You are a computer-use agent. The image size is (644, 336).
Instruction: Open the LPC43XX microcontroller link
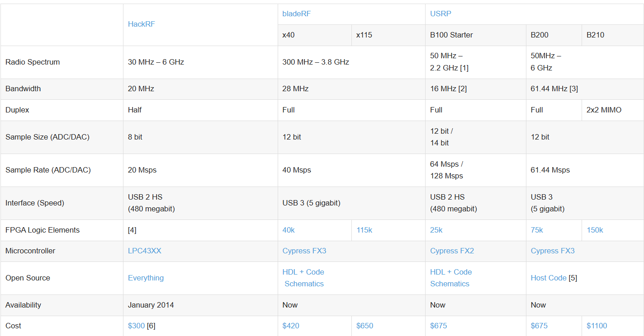click(x=145, y=251)
